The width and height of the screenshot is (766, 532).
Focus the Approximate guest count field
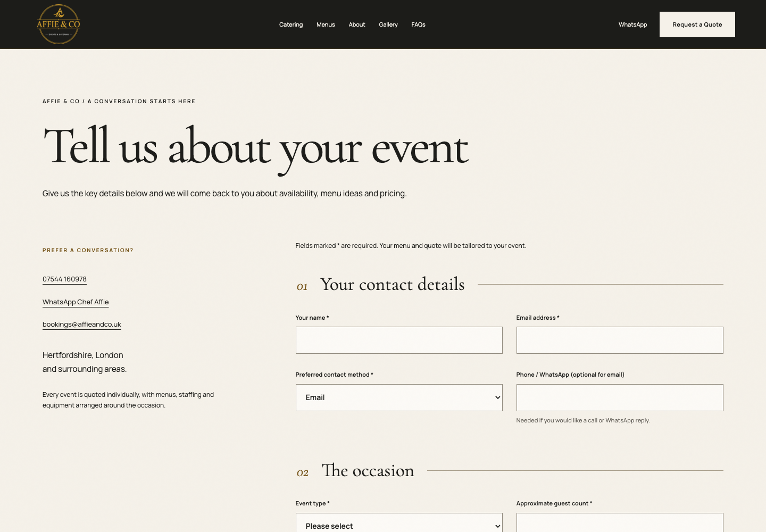coord(620,523)
